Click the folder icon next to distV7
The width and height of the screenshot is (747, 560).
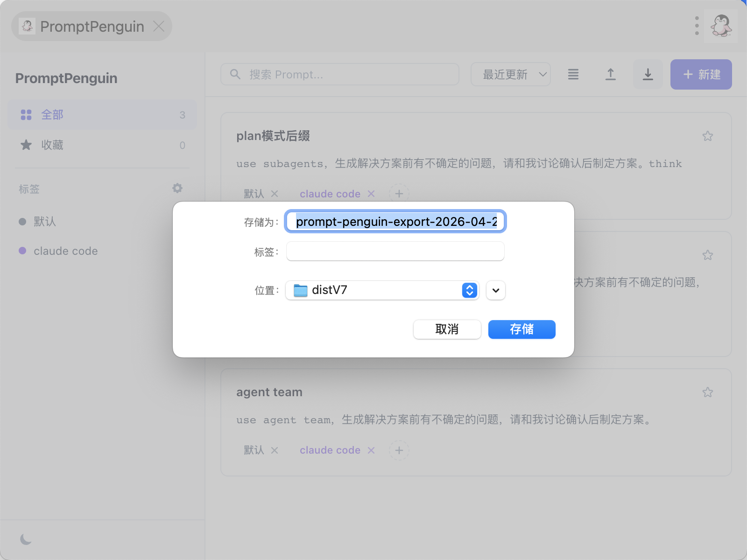coord(300,290)
